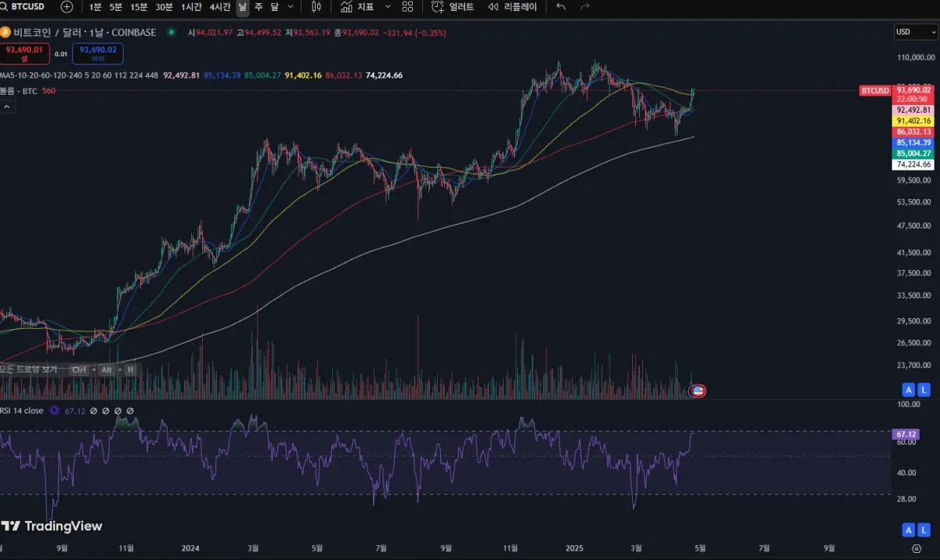Open the 지표 indicators menu

click(357, 6)
